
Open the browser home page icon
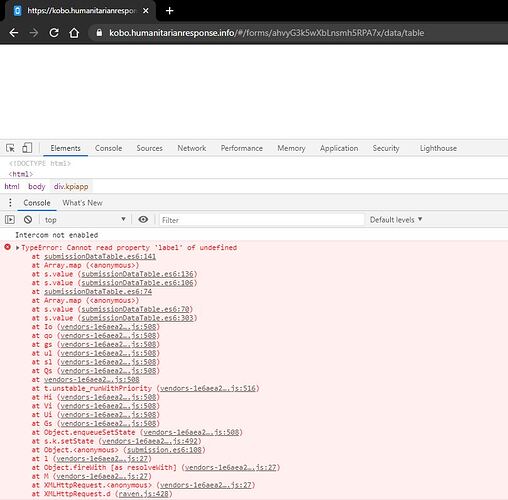tap(74, 33)
